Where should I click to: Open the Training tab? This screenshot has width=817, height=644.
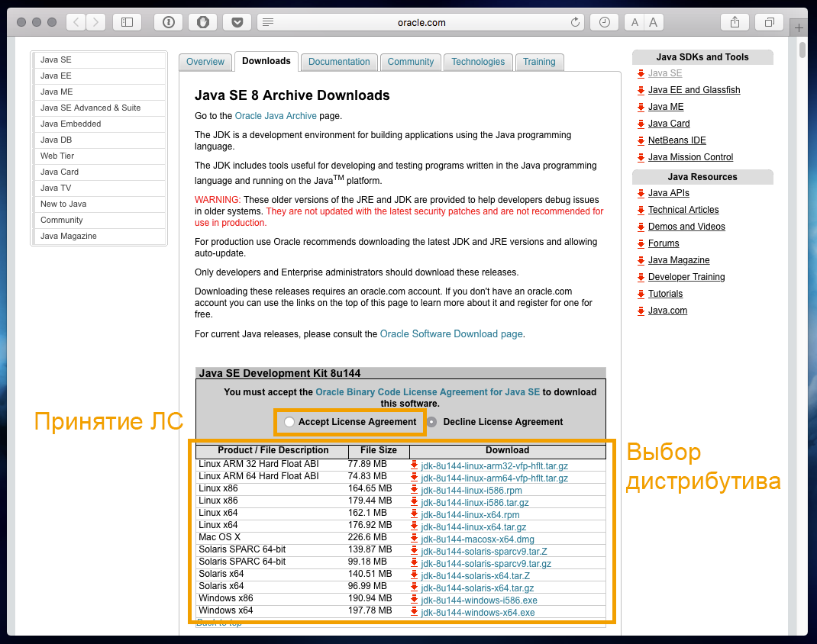click(539, 62)
